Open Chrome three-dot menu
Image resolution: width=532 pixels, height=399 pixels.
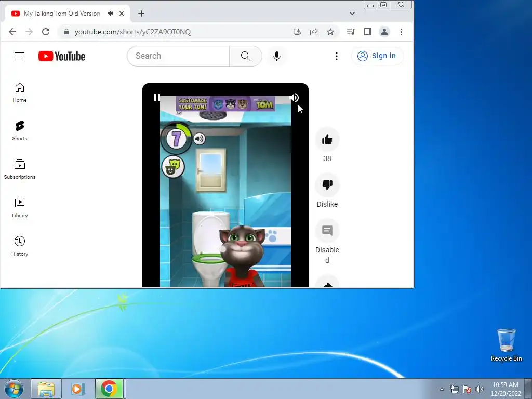(x=402, y=32)
